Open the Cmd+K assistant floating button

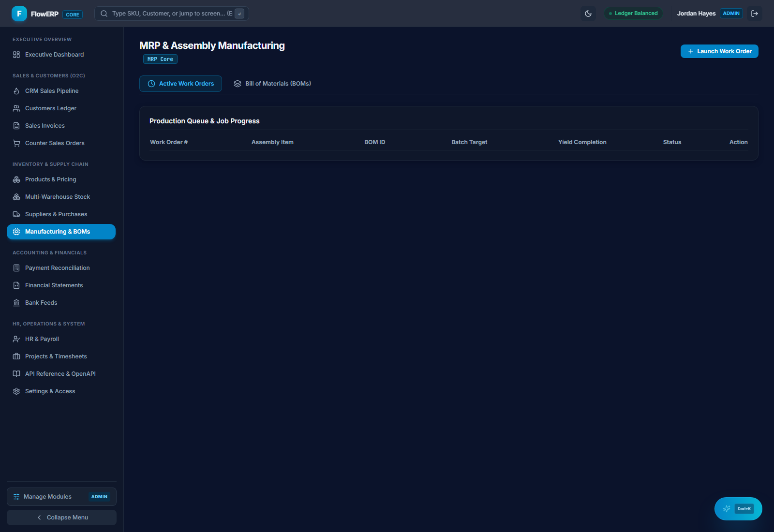738,509
